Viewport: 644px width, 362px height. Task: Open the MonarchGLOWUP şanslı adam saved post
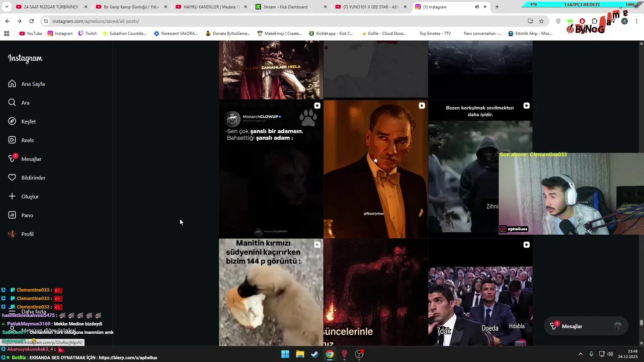point(271,169)
